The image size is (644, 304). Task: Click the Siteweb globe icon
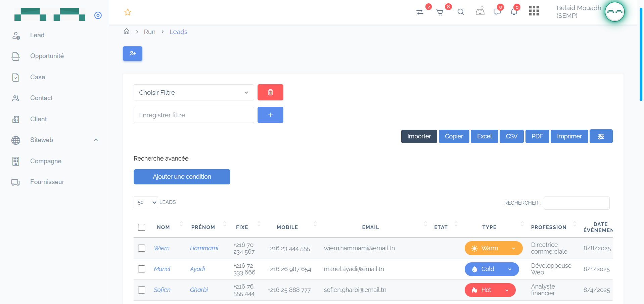16,140
